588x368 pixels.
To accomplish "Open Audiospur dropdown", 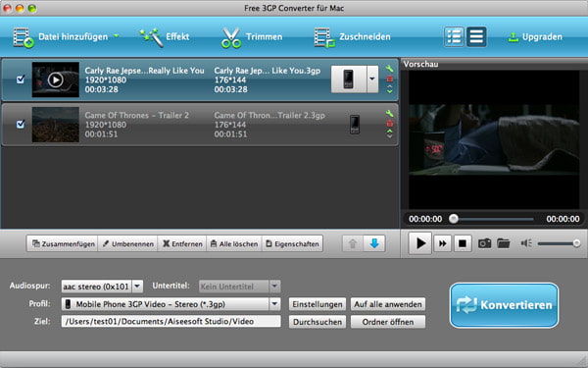I will 102,287.
